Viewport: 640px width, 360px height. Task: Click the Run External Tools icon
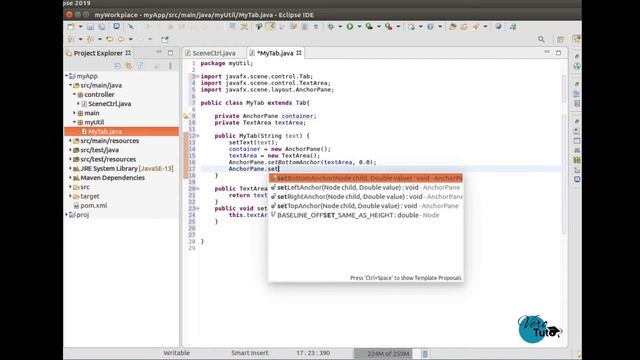(389, 27)
